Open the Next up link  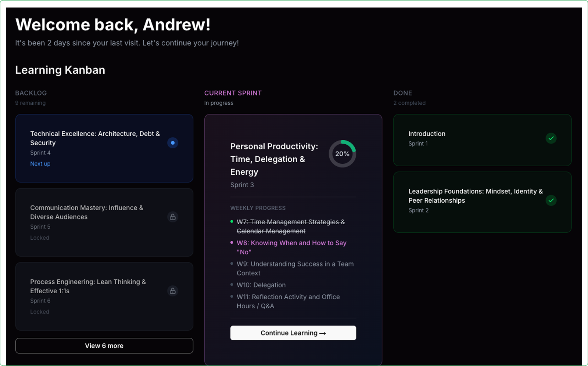pyautogui.click(x=40, y=164)
